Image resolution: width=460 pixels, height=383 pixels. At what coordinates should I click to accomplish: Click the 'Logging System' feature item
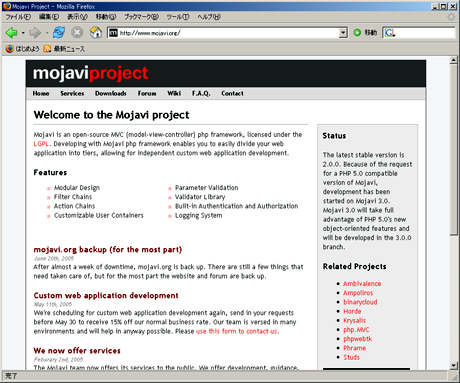(x=199, y=215)
